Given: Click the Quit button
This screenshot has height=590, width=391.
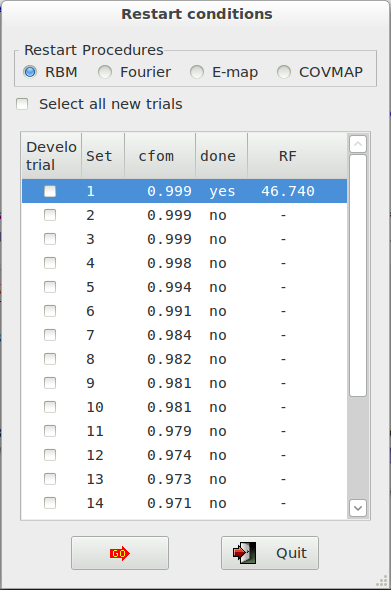Looking at the screenshot, I should pyautogui.click(x=270, y=553).
